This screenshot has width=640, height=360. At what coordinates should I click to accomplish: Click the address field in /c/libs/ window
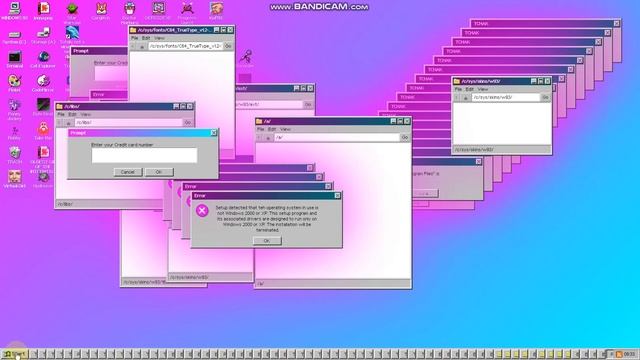[x=128, y=122]
